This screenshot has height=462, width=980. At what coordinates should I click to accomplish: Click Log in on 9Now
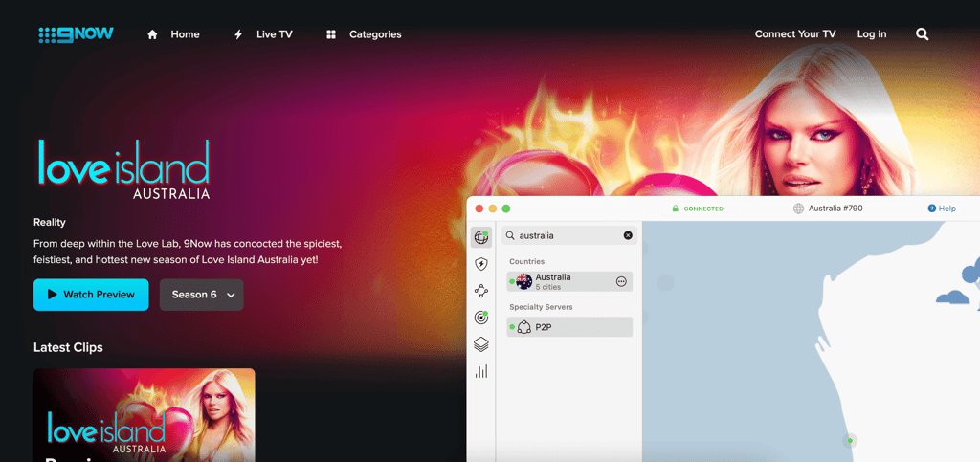871,34
